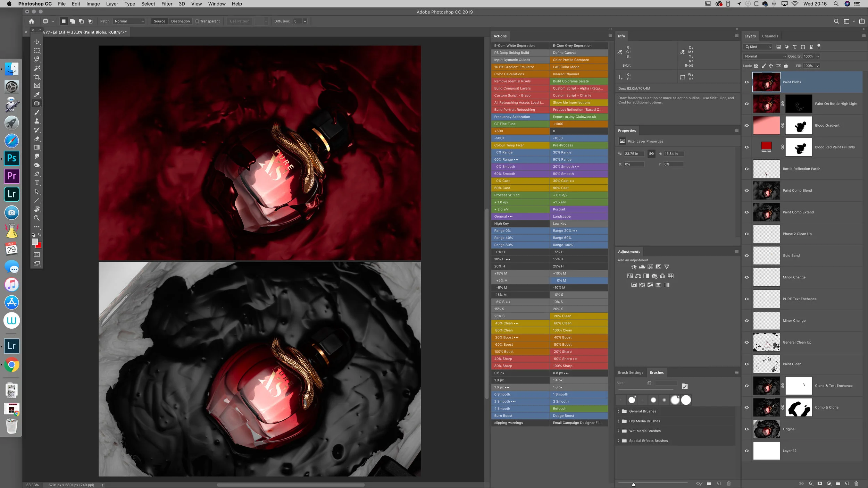Add a Curves adjustment

click(x=650, y=267)
